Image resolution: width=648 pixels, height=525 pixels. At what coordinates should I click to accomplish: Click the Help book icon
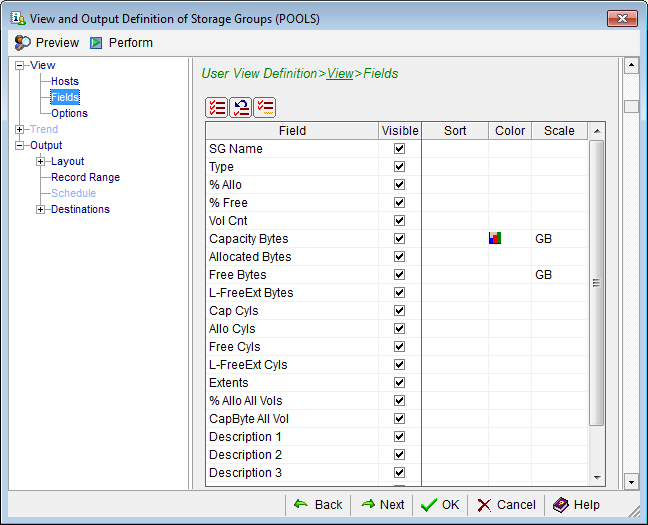[x=560, y=505]
